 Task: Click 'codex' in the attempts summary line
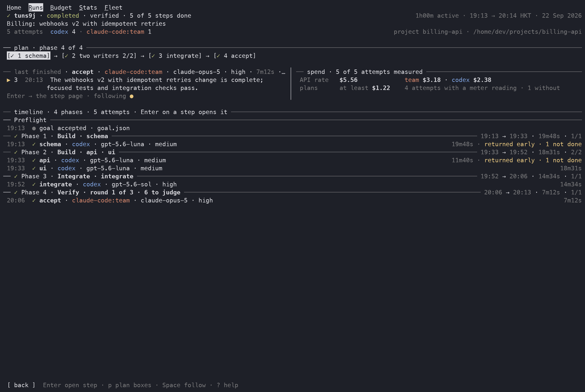pyautogui.click(x=59, y=32)
